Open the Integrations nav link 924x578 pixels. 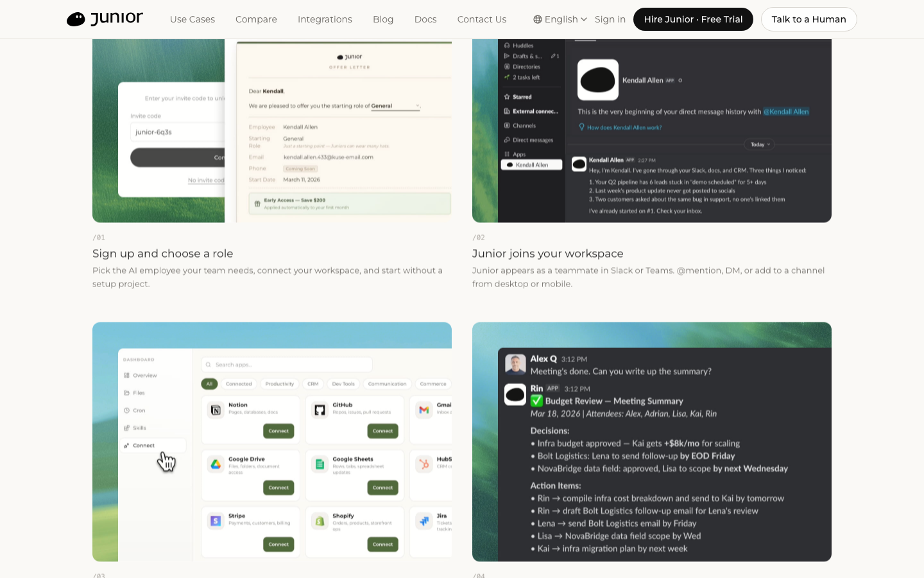[x=325, y=19]
